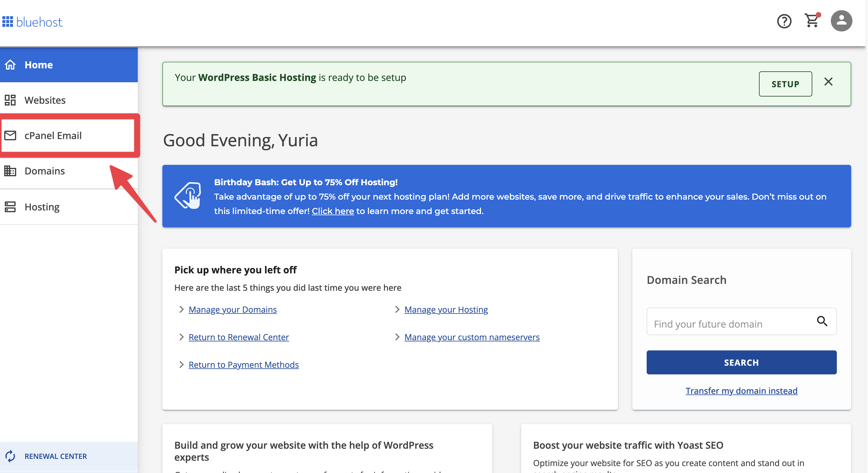The height and width of the screenshot is (473, 868).
Task: Open the shopping cart icon
Action: click(x=812, y=21)
